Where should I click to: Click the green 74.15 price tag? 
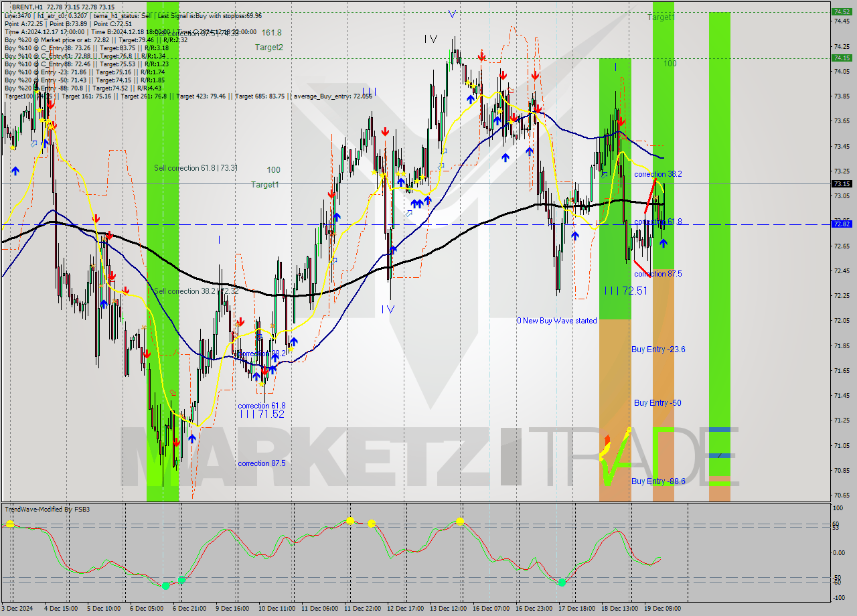click(x=841, y=58)
